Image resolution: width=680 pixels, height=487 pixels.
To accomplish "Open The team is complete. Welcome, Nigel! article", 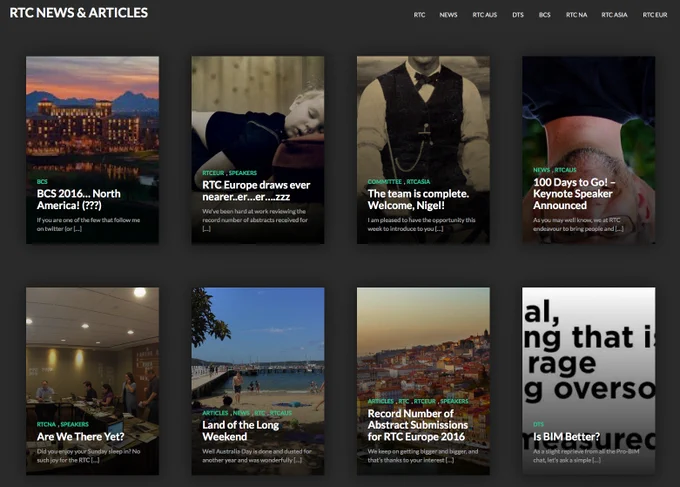I will (x=418, y=199).
